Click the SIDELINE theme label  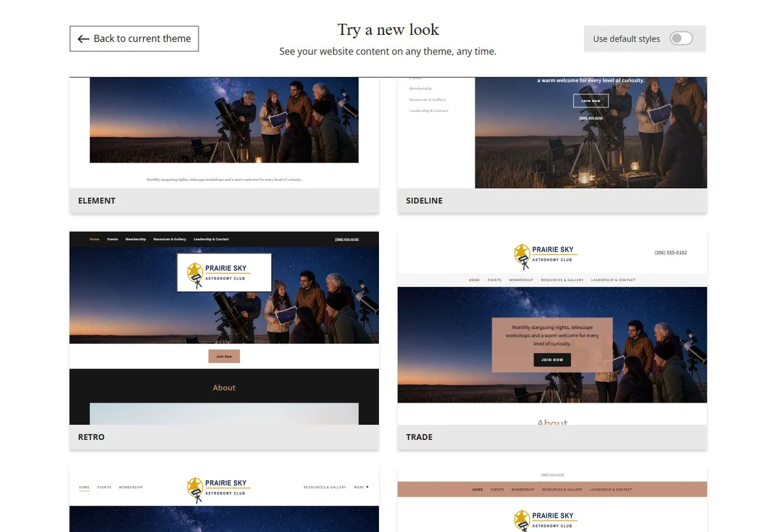pos(424,200)
